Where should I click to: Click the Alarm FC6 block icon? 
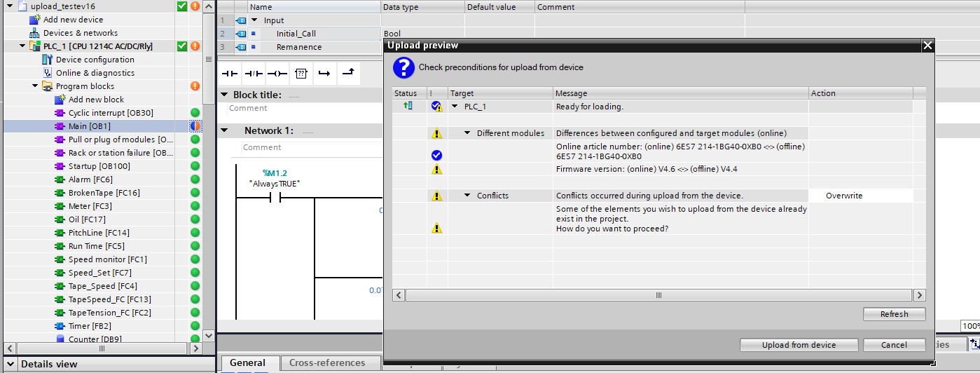(x=60, y=179)
